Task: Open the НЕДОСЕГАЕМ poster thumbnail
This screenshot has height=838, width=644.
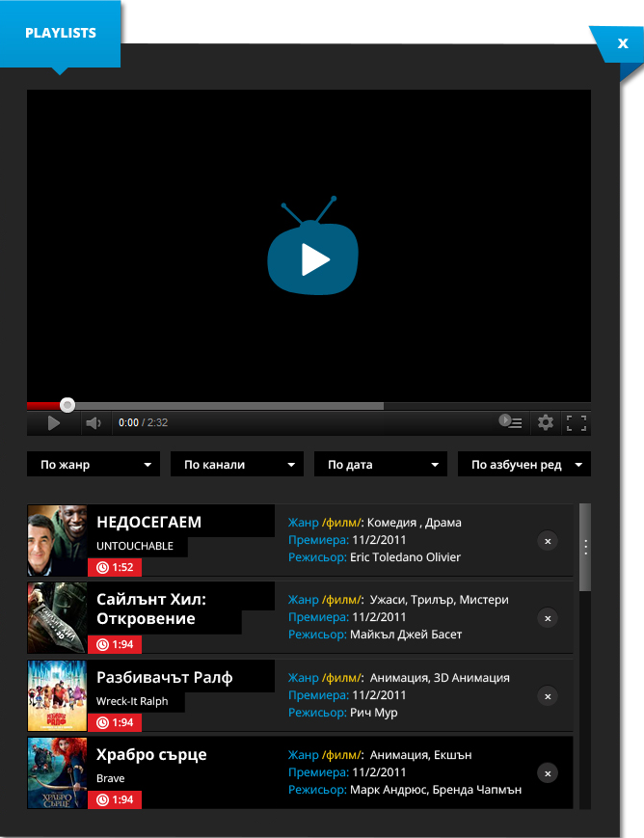Action: click(57, 540)
